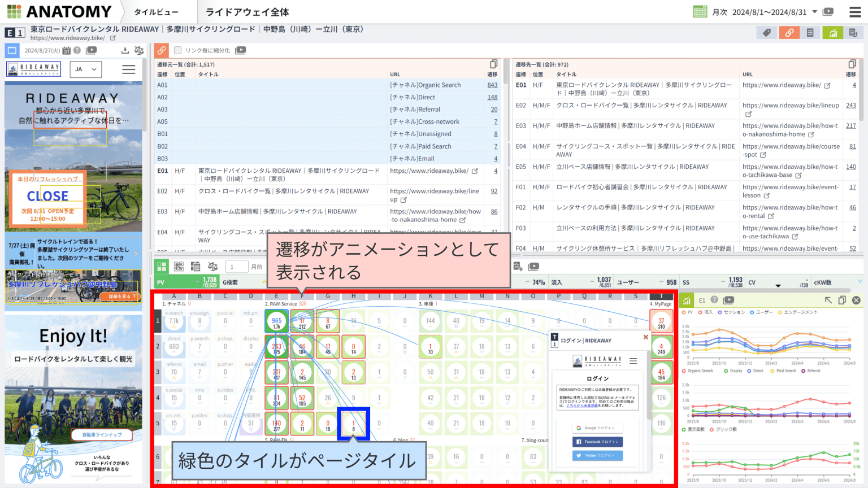The image size is (868, 488).
Task: Click the balance scale icon in the tile toolbar
Action: click(212, 267)
